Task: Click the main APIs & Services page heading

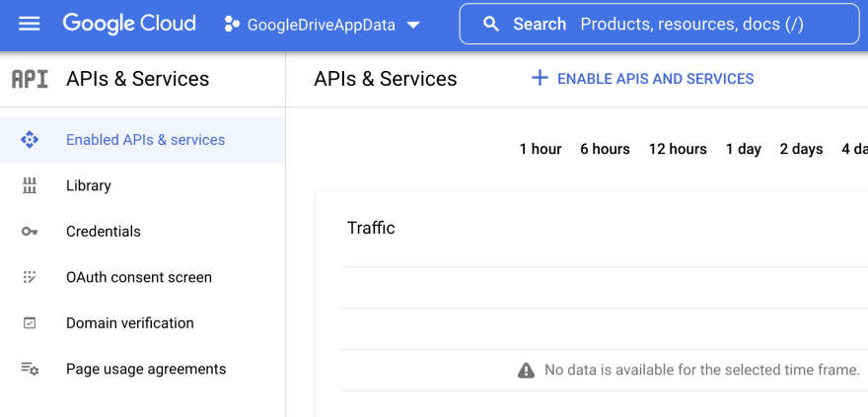Action: pyautogui.click(x=386, y=79)
